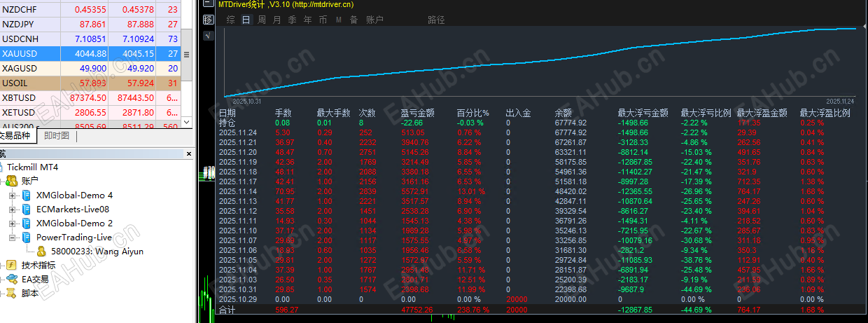Click the 余额 column header
The height and width of the screenshot is (323, 868).
coord(563,113)
